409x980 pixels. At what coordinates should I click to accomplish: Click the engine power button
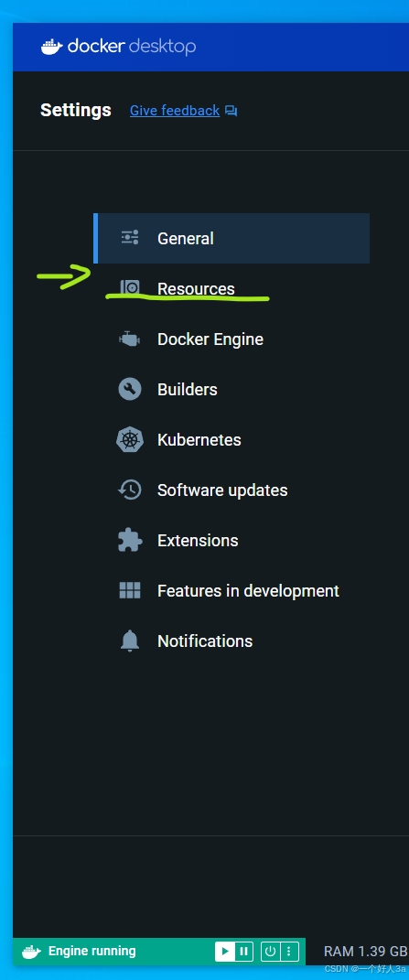coord(270,952)
